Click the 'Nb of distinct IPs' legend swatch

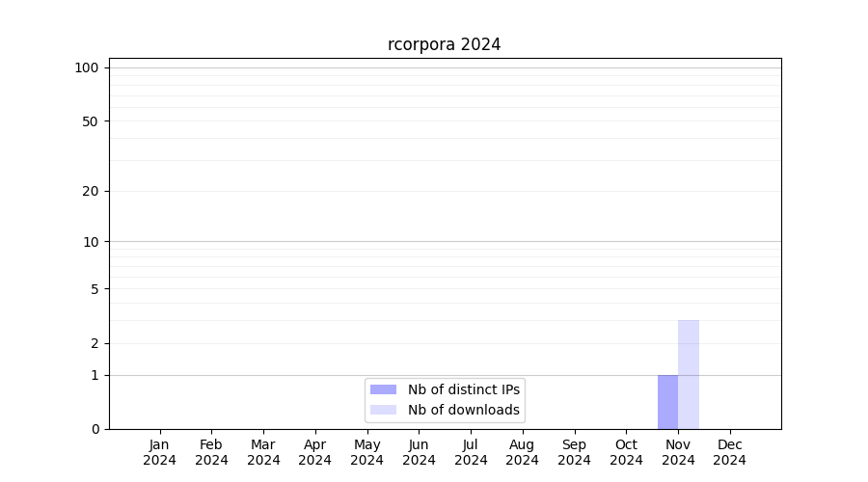[x=383, y=389]
